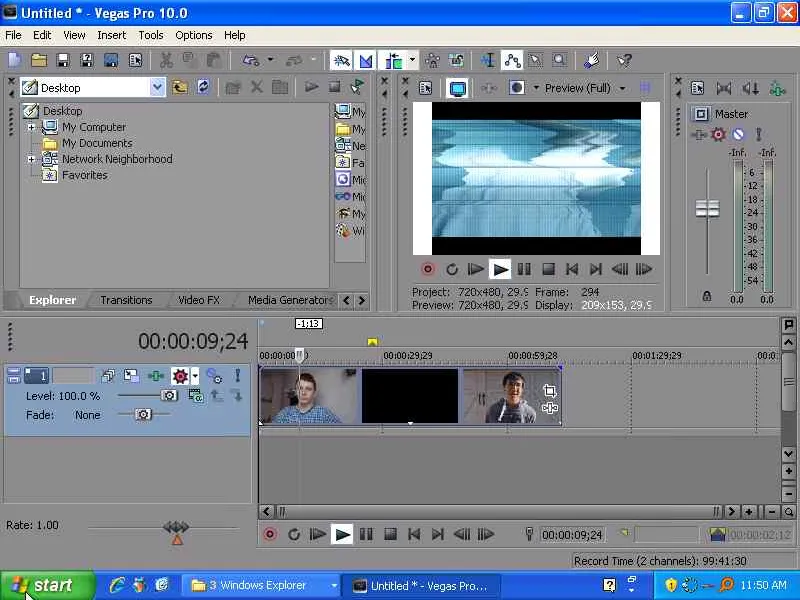Click the Undo arrow icon
This screenshot has height=600, width=800.
(x=251, y=61)
